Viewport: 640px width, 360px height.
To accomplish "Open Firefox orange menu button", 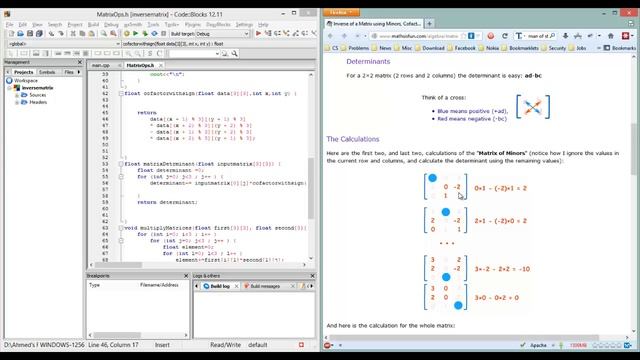I will [342, 13].
